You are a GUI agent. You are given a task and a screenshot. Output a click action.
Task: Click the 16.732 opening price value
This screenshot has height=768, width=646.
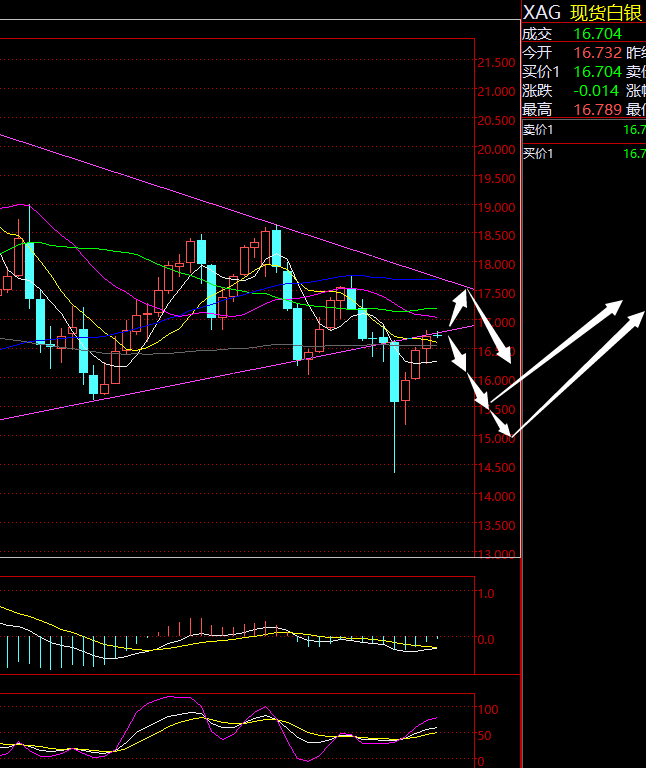click(598, 53)
